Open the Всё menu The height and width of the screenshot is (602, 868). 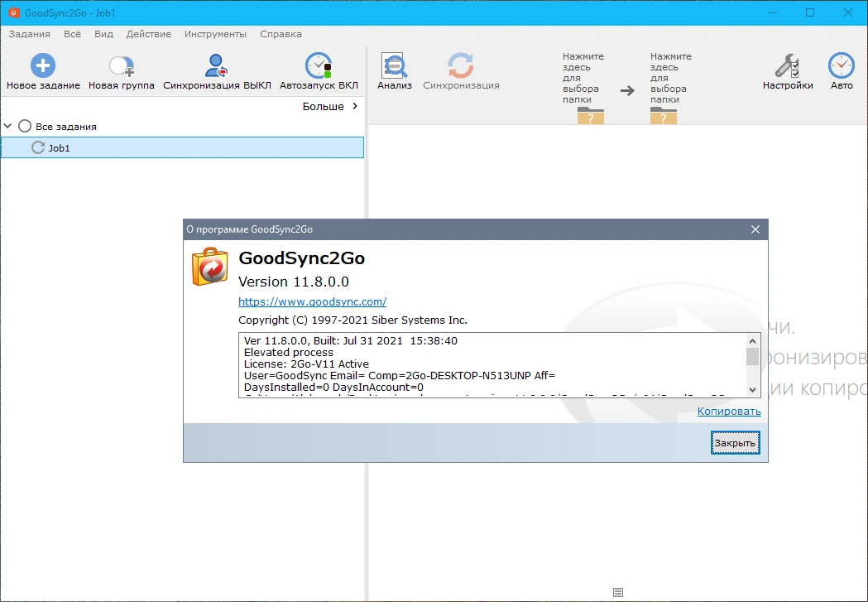click(72, 34)
